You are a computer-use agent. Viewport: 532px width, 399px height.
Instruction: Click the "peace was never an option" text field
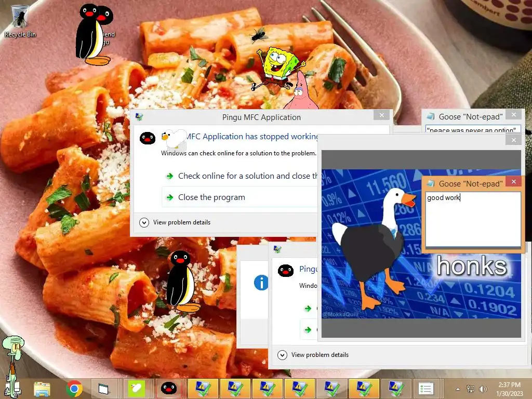pyautogui.click(x=473, y=129)
